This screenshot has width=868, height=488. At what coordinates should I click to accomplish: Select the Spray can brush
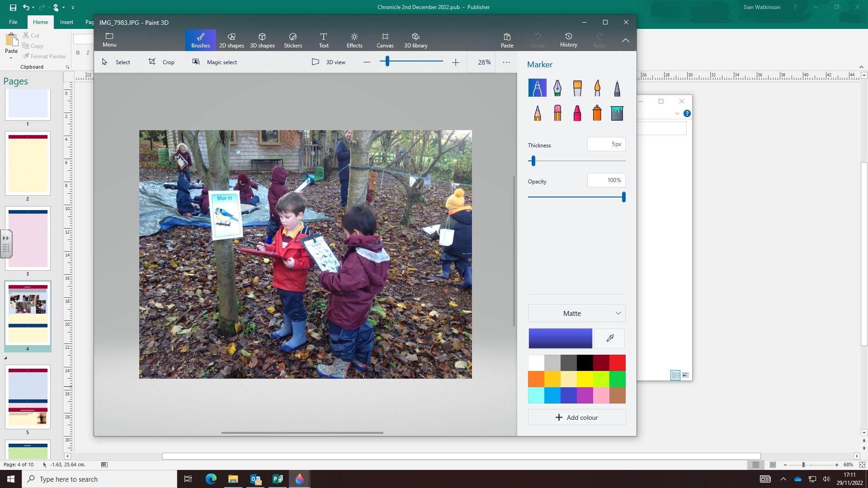(597, 113)
